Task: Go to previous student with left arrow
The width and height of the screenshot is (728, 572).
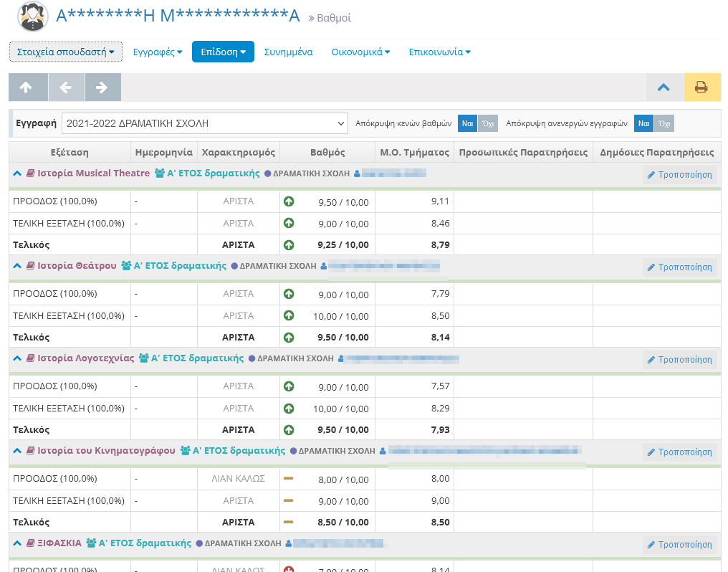Action: pyautogui.click(x=66, y=87)
